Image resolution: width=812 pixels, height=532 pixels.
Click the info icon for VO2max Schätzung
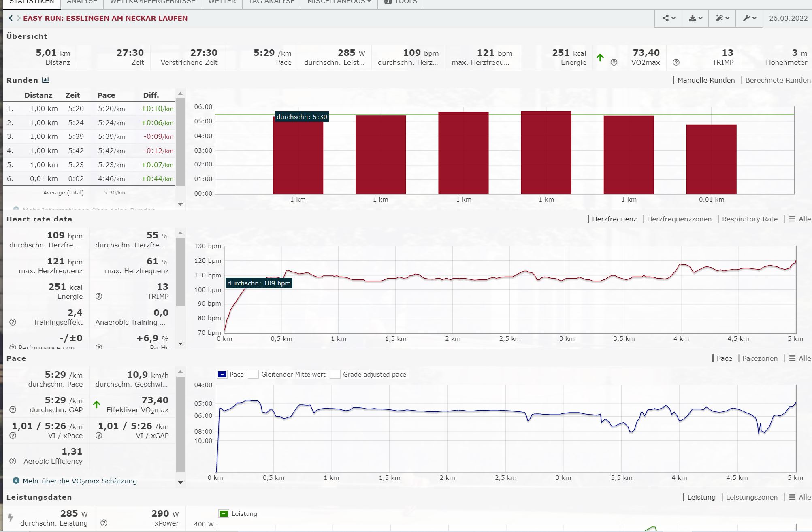(x=16, y=481)
